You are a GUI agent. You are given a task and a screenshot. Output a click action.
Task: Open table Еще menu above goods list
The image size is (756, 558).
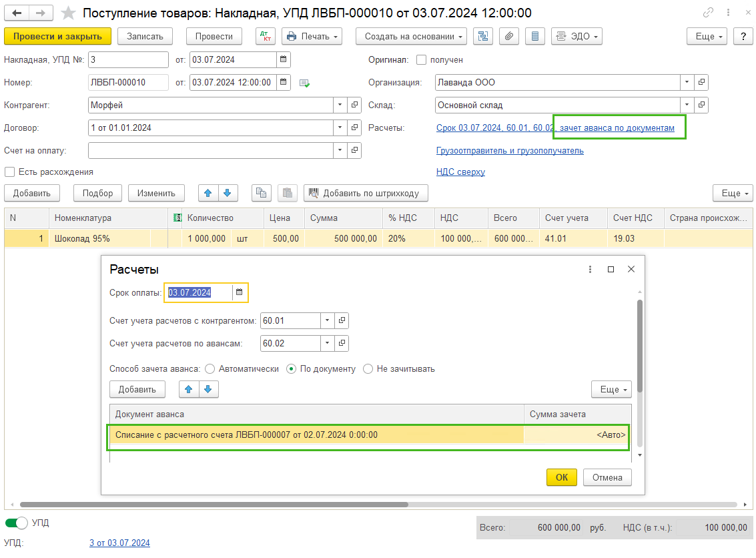tap(733, 193)
